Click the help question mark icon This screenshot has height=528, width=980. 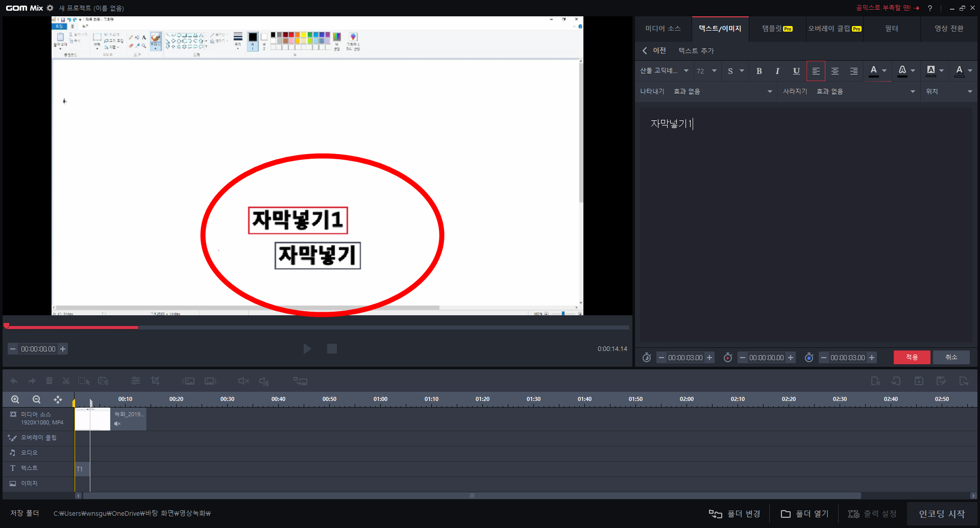coord(930,8)
